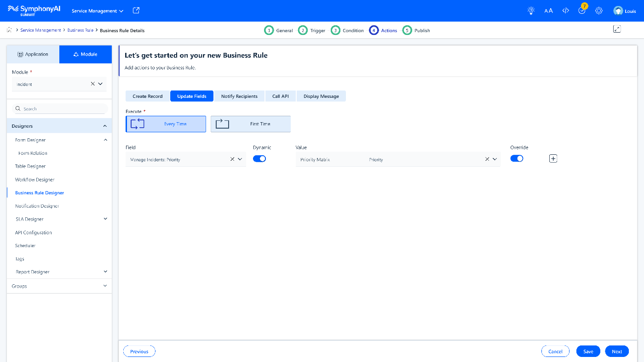Enable the Dynamic toggle for Priority field
The image size is (644, 362).
pyautogui.click(x=259, y=158)
